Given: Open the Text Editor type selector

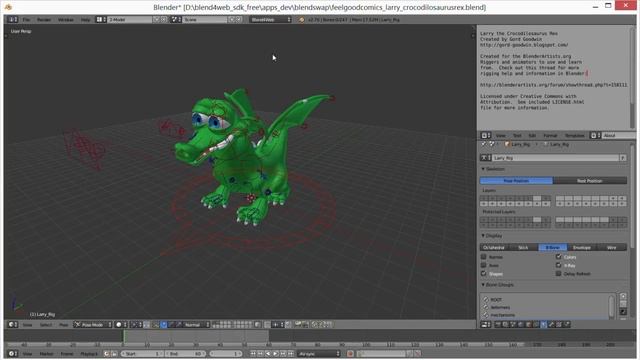Looking at the screenshot, I should click(x=486, y=135).
